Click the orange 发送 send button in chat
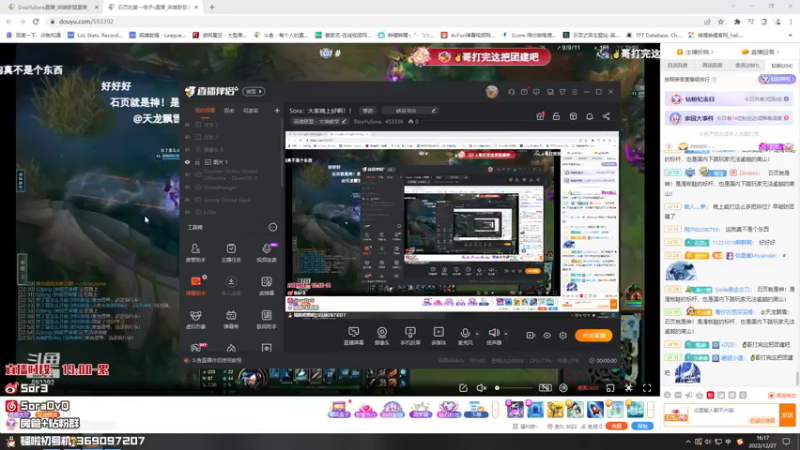The image size is (800, 450). [788, 415]
